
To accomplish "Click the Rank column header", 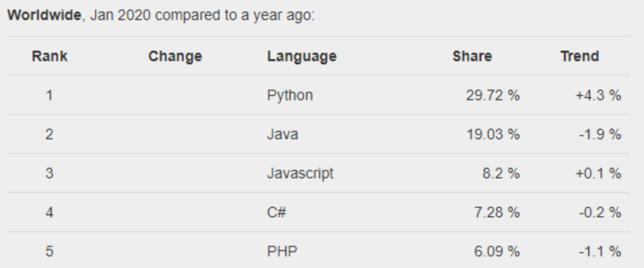I will [x=49, y=57].
